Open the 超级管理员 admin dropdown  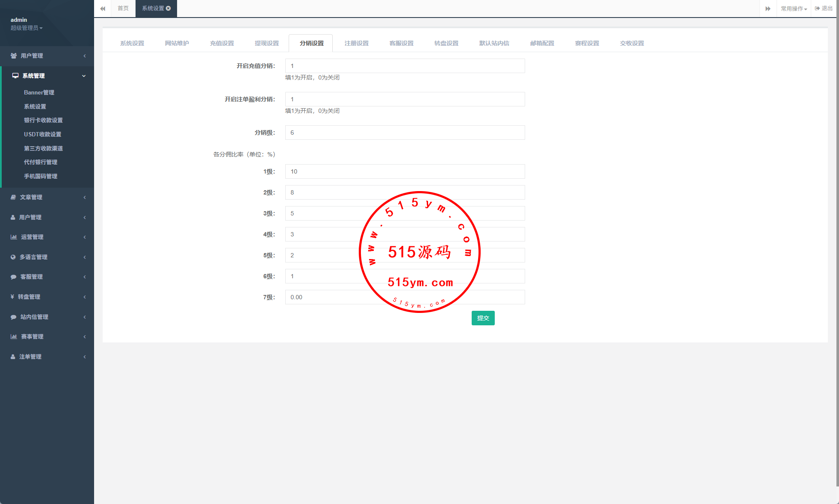(x=27, y=28)
